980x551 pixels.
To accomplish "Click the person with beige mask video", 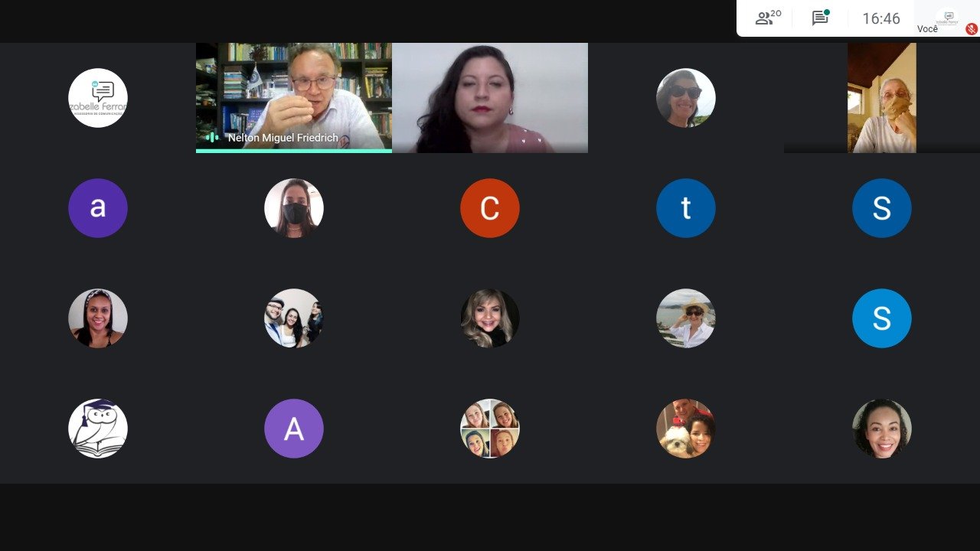I will pyautogui.click(x=882, y=98).
